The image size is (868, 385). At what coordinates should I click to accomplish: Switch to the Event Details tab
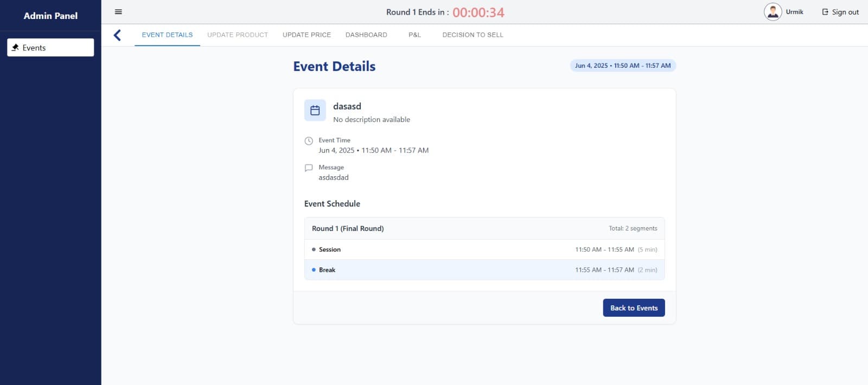point(167,35)
